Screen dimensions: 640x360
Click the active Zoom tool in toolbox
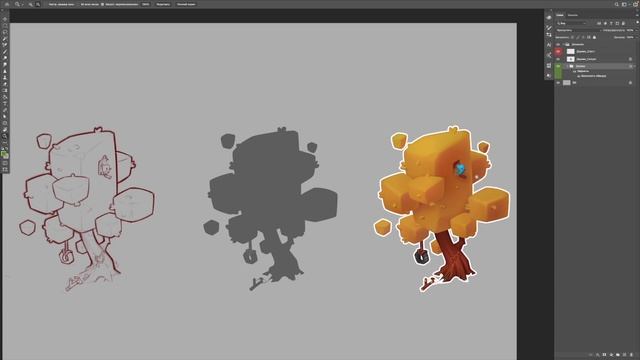tap(5, 136)
